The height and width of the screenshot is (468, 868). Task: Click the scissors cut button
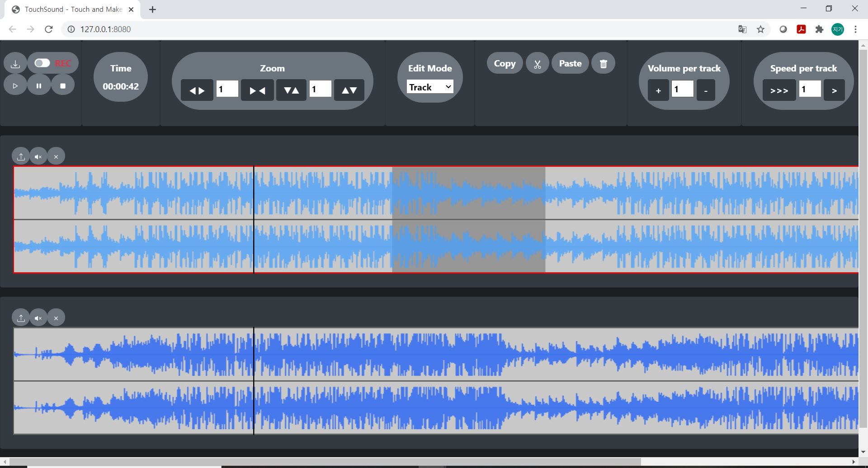[x=537, y=63]
